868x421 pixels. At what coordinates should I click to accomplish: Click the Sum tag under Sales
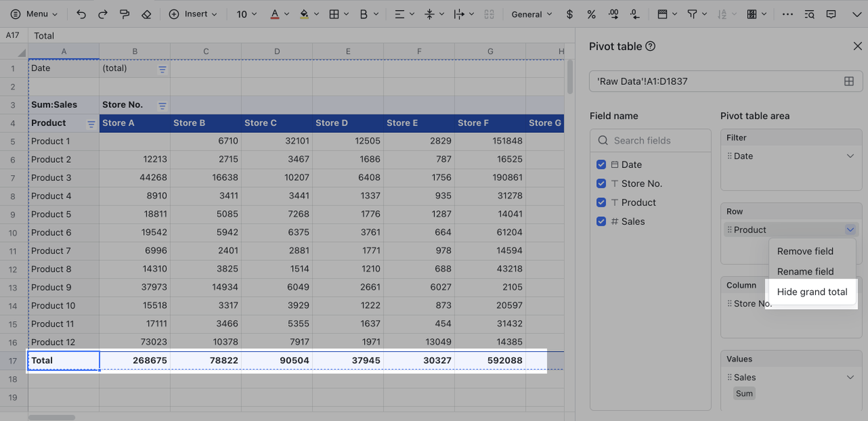click(x=744, y=394)
